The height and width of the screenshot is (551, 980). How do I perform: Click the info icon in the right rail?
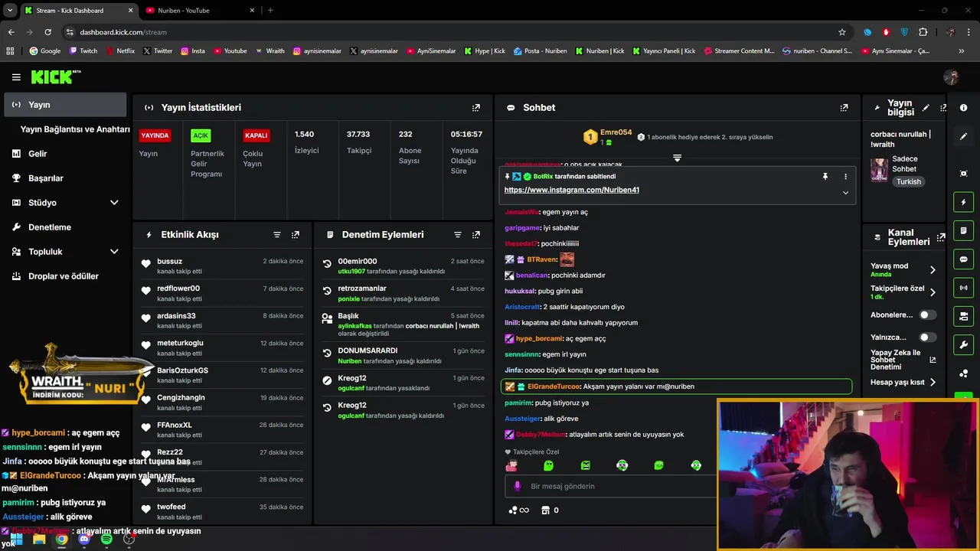964,108
